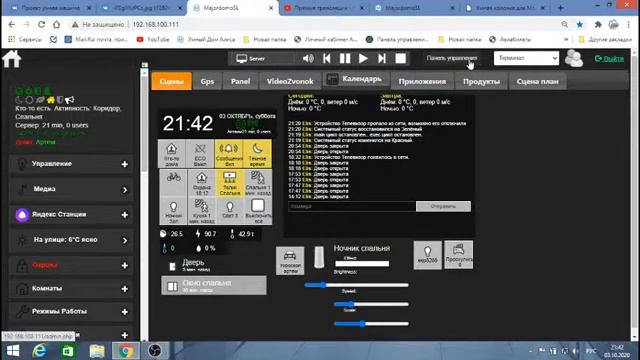Open the Panel tab
Viewport: 640px width, 360px height.
pos(240,81)
